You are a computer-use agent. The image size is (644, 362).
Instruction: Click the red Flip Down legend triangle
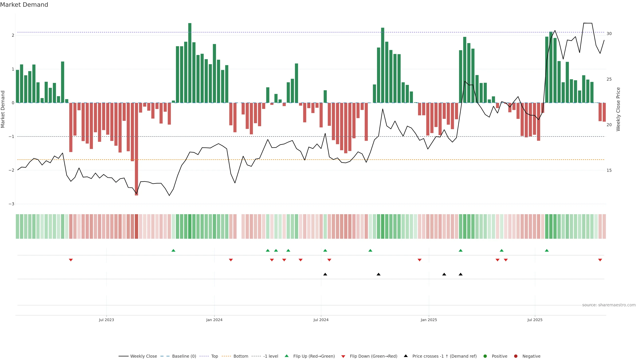[343, 356]
